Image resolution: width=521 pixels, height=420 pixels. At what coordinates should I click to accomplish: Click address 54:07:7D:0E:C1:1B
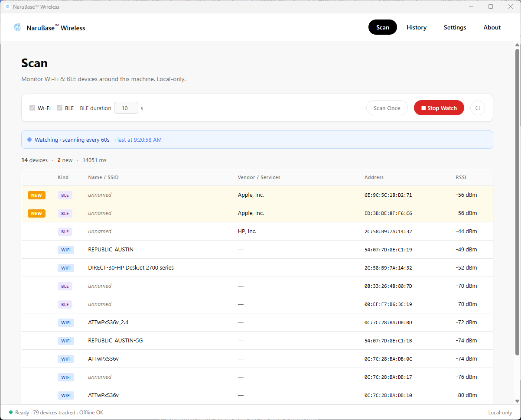[x=388, y=341]
